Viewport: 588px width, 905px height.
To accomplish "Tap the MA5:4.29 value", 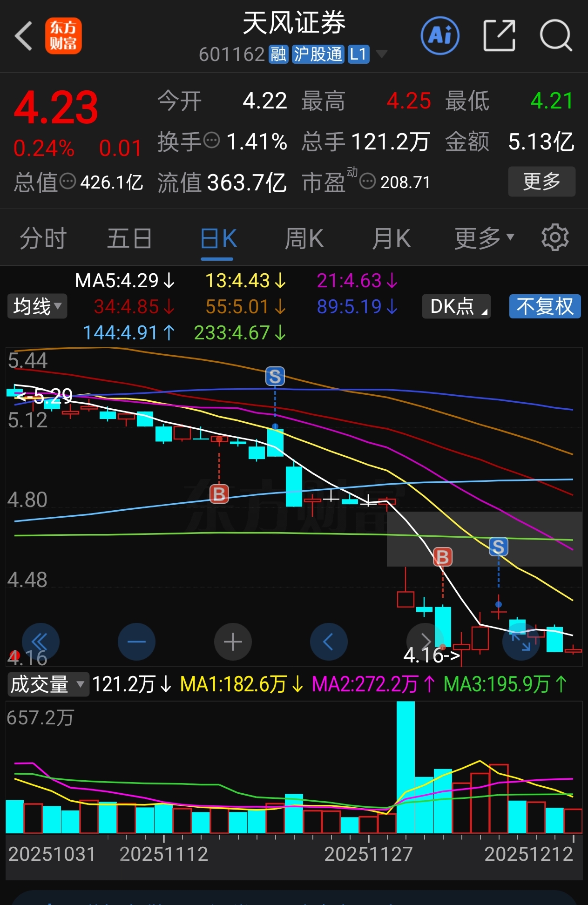I will [x=125, y=280].
